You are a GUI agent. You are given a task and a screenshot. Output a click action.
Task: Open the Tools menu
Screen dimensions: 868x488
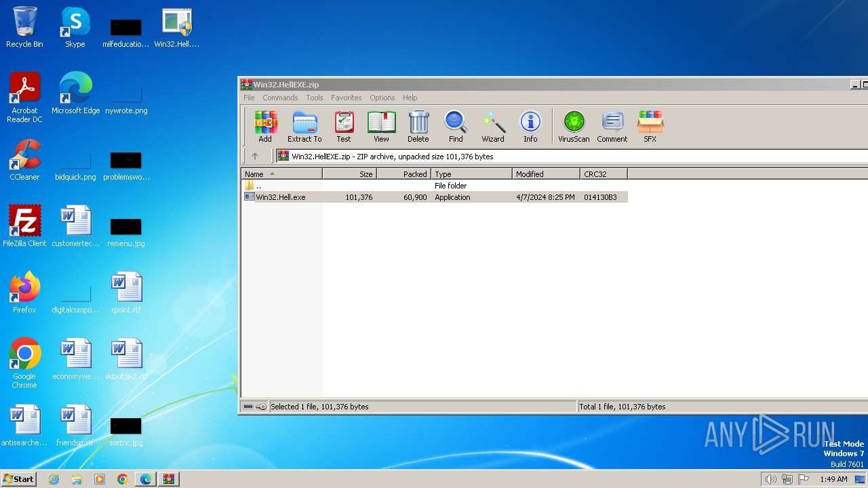click(x=315, y=98)
